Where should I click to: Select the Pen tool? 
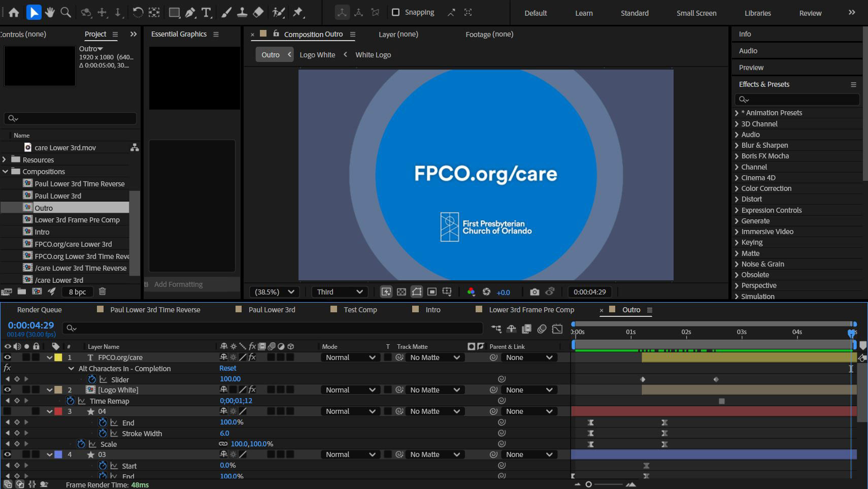(x=190, y=12)
